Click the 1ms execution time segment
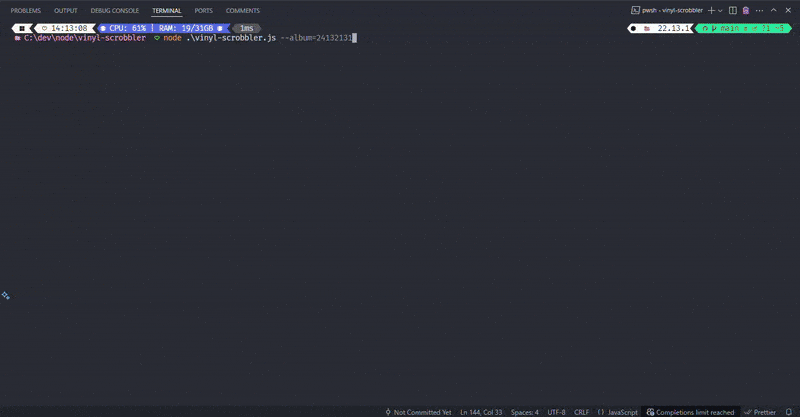Screen dimensions: 800x417 coord(247,28)
